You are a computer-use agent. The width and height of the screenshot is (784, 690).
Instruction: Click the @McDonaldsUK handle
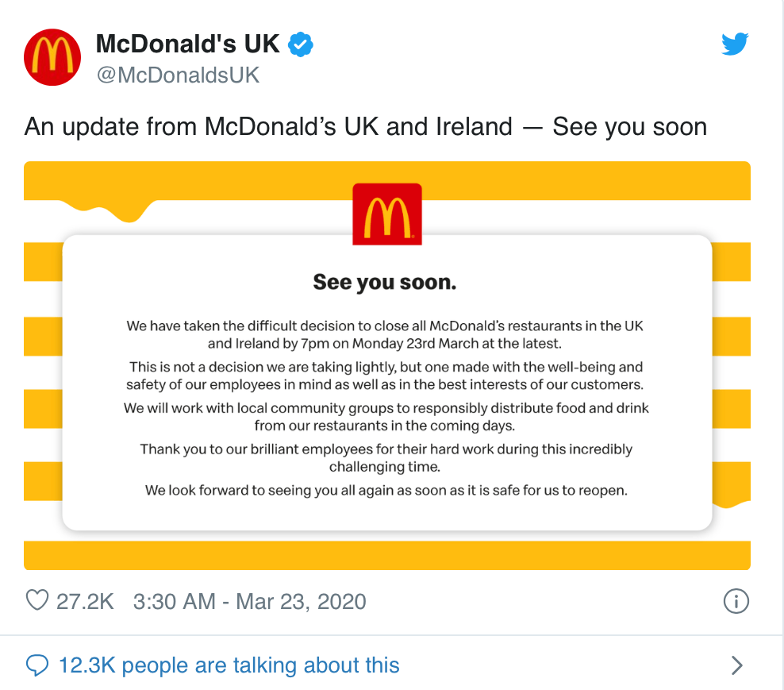point(178,75)
